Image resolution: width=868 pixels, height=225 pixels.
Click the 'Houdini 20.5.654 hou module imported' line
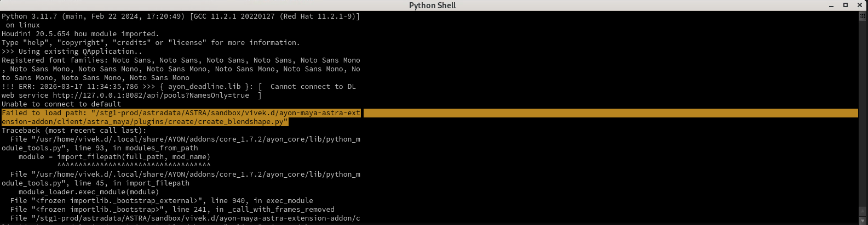(80, 34)
